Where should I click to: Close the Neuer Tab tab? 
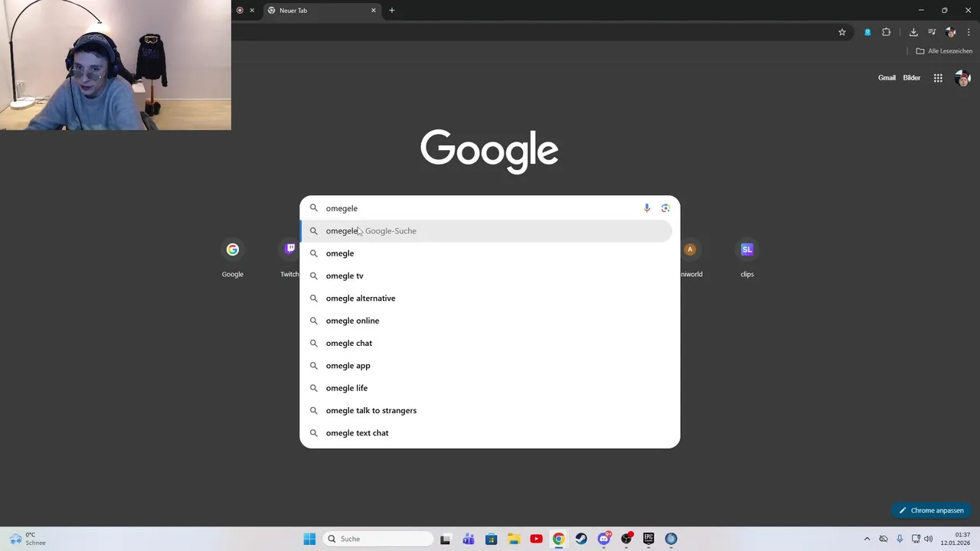click(374, 11)
